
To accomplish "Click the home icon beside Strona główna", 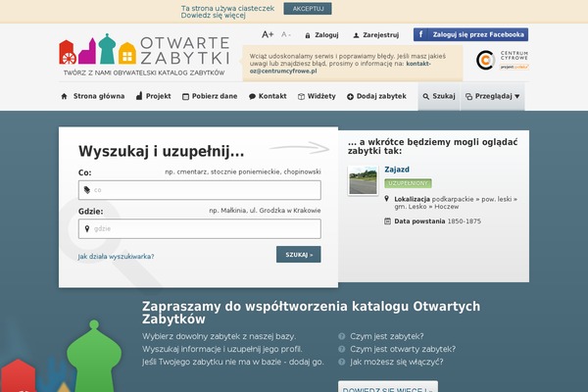I will click(x=64, y=96).
